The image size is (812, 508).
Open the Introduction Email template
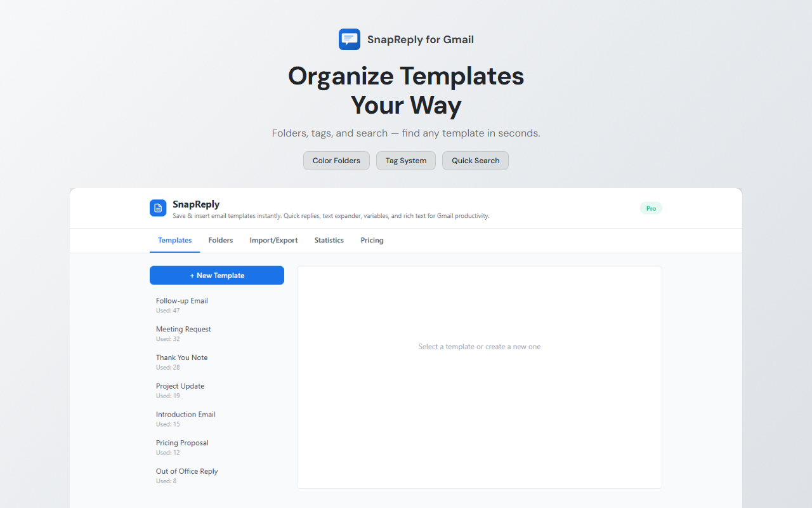217,418
